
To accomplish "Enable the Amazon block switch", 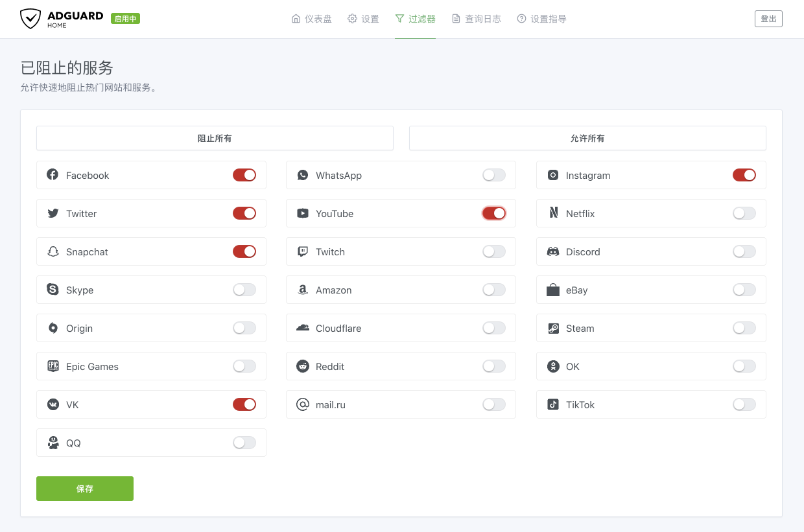I will click(x=494, y=290).
